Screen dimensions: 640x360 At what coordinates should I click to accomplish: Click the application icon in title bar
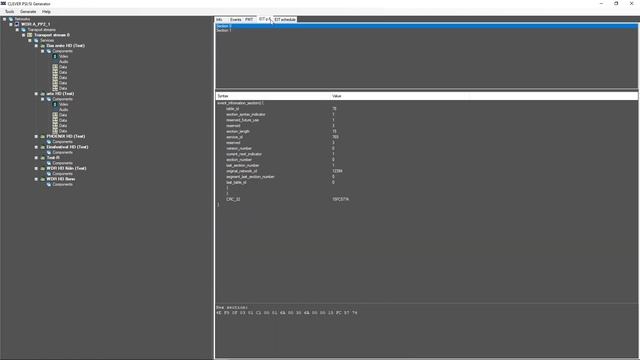[3, 3]
